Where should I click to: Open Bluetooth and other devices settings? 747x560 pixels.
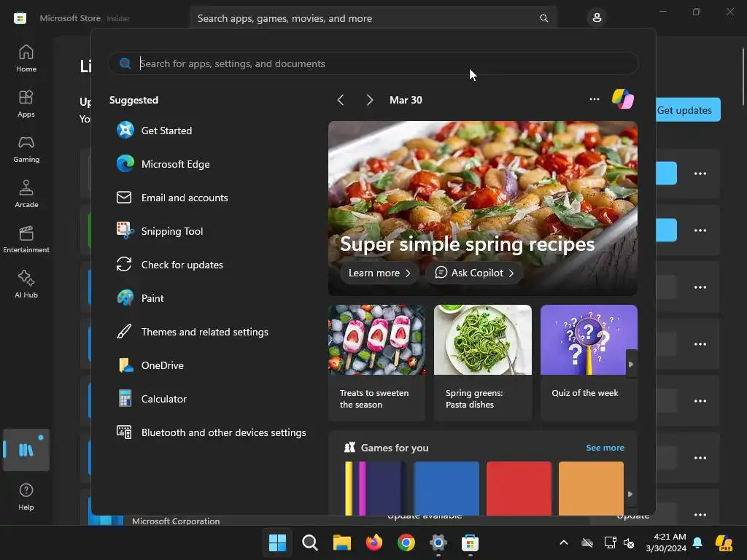click(212, 432)
